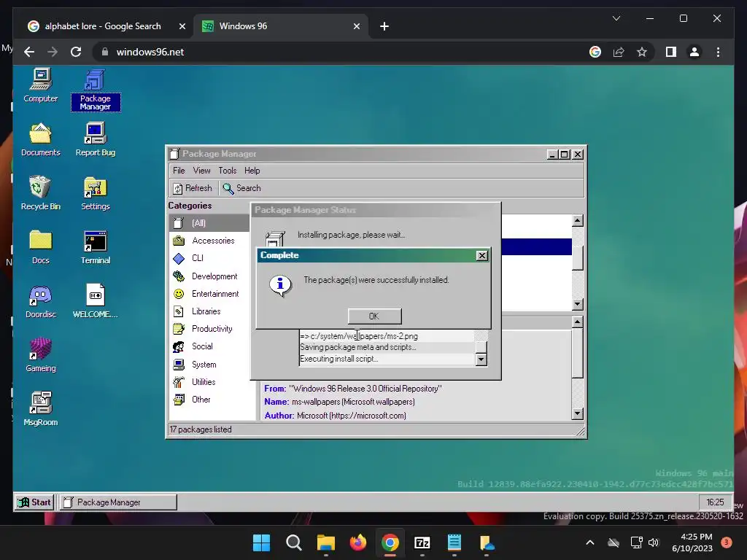The width and height of the screenshot is (747, 560).
Task: Select the Productivity category
Action: point(209,329)
